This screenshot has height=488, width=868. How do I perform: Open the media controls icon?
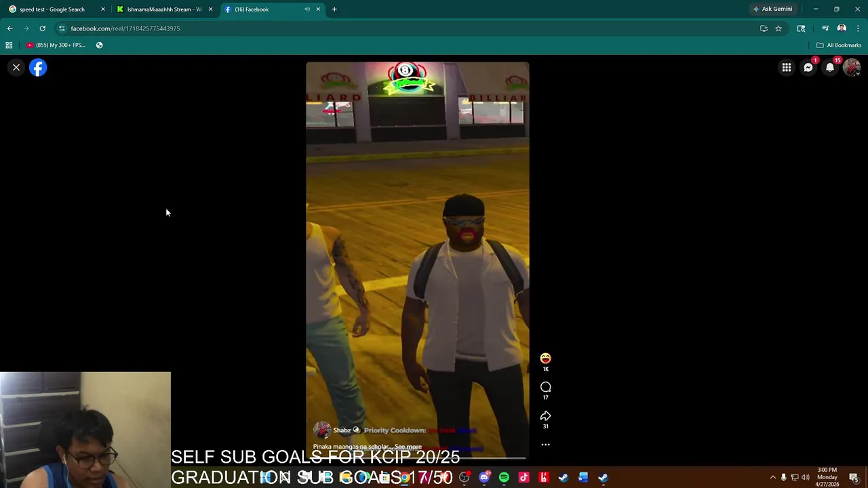(x=825, y=28)
